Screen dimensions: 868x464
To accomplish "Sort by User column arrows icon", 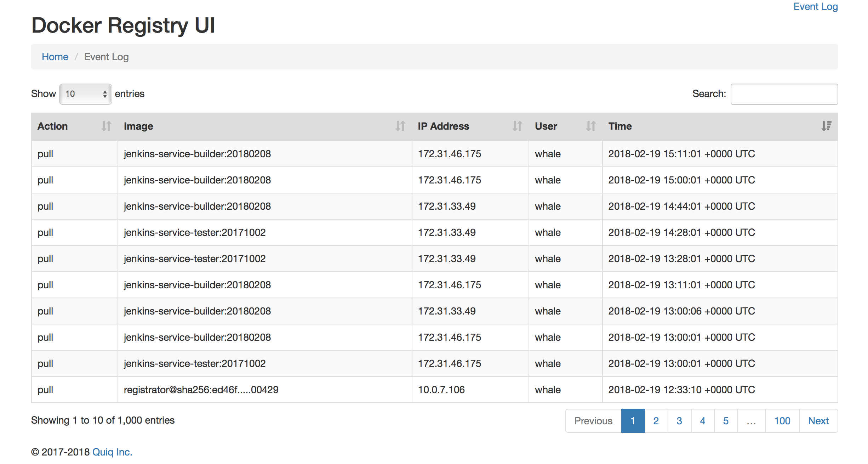I will (590, 126).
